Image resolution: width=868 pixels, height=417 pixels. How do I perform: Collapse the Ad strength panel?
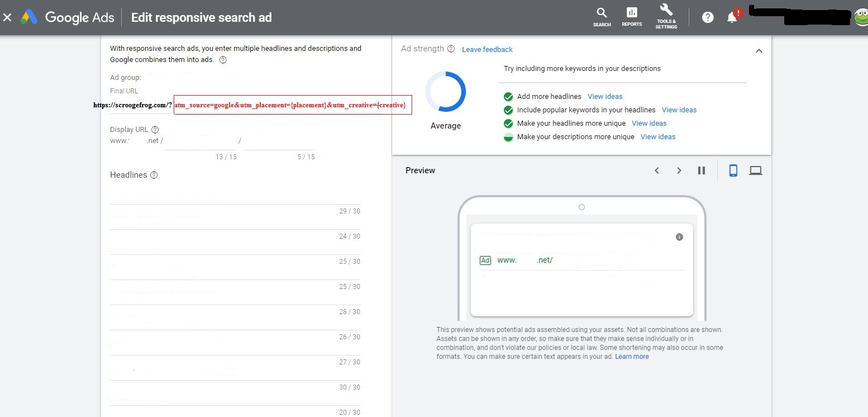[759, 51]
